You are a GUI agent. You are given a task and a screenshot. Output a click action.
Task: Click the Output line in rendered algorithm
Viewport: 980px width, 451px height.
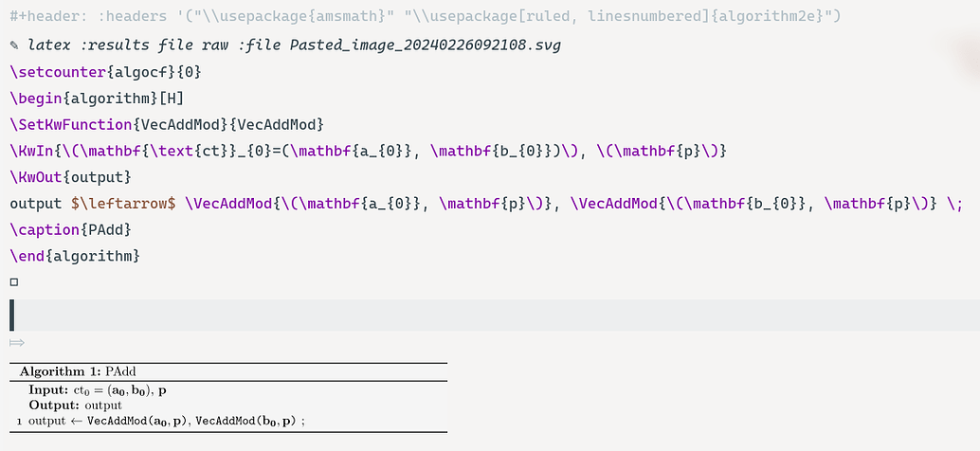pos(75,406)
